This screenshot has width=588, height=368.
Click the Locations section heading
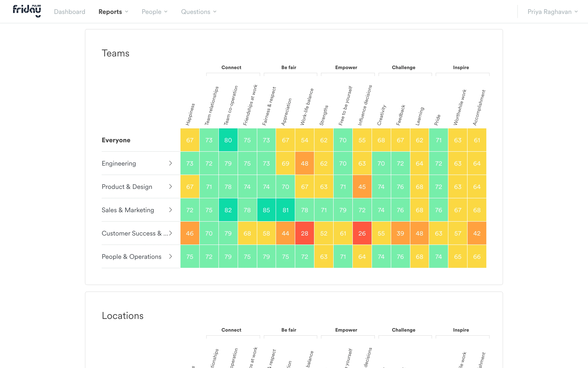(123, 315)
